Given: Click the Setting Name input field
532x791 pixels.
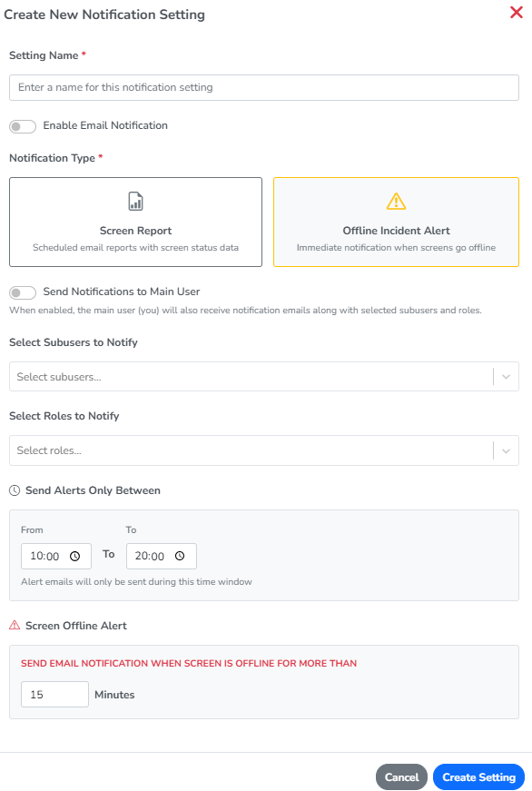Looking at the screenshot, I should coord(264,87).
